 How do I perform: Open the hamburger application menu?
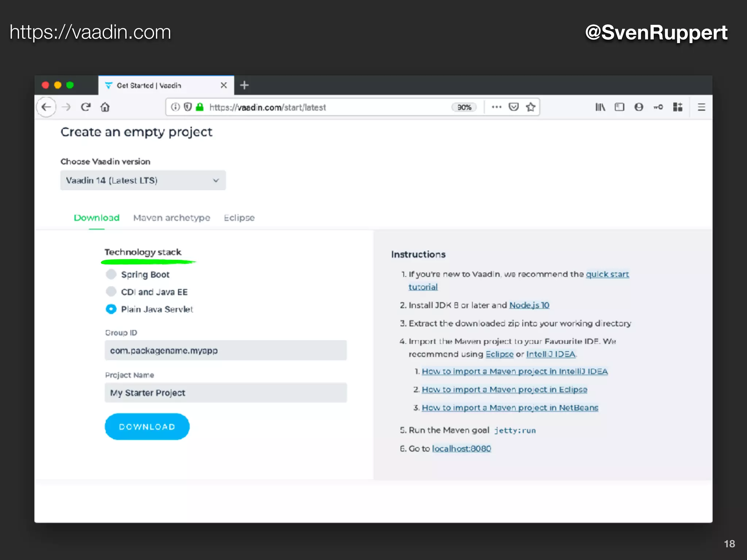point(701,107)
